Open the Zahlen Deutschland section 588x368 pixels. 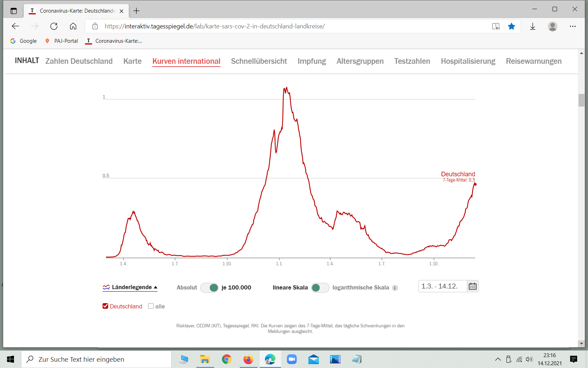point(79,61)
